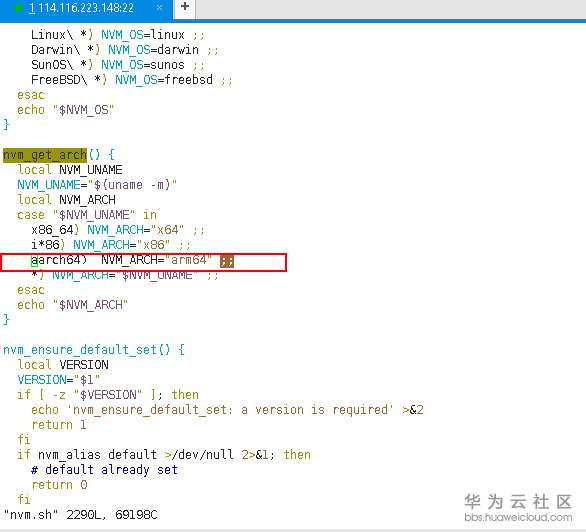Click the "nvm.sh" 2290L status line
Screen dimensions: 586x532
tap(80, 515)
